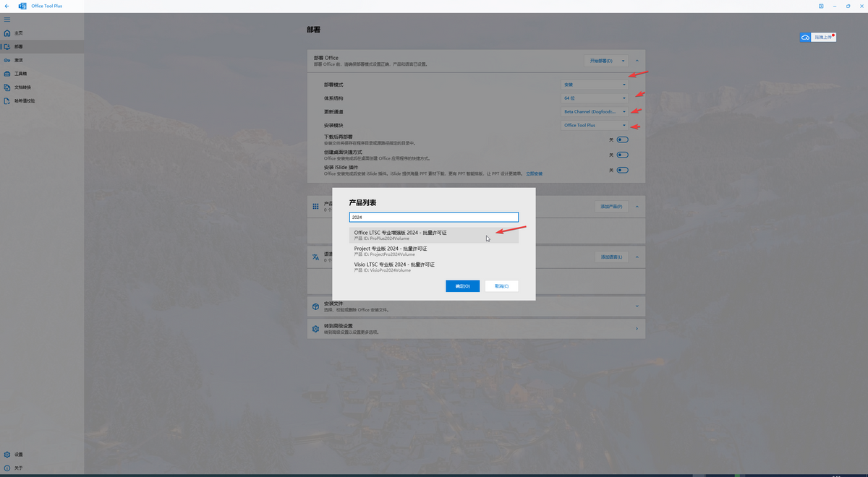Image resolution: width=868 pixels, height=477 pixels.
Task: Click the 哈希值校验 sidebar label
Action: click(x=25, y=100)
